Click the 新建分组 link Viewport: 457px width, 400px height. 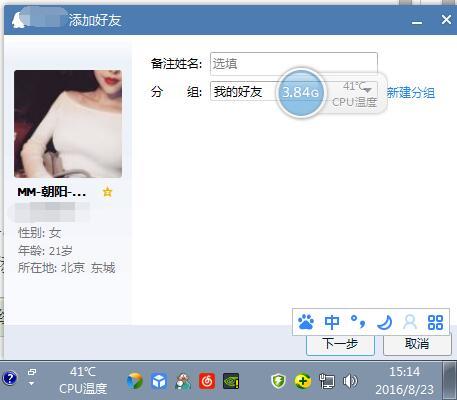(x=410, y=92)
